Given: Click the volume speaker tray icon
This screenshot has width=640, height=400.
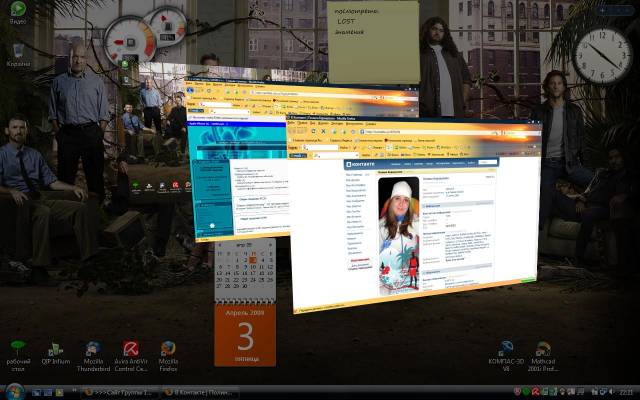Looking at the screenshot, I should pos(610,392).
